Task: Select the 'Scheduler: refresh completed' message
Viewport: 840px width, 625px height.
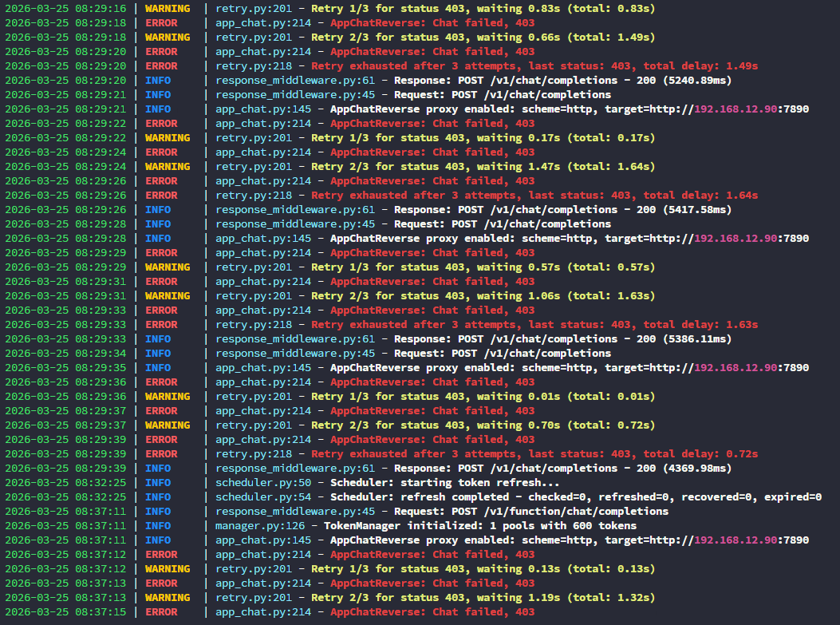Action: tap(576, 497)
